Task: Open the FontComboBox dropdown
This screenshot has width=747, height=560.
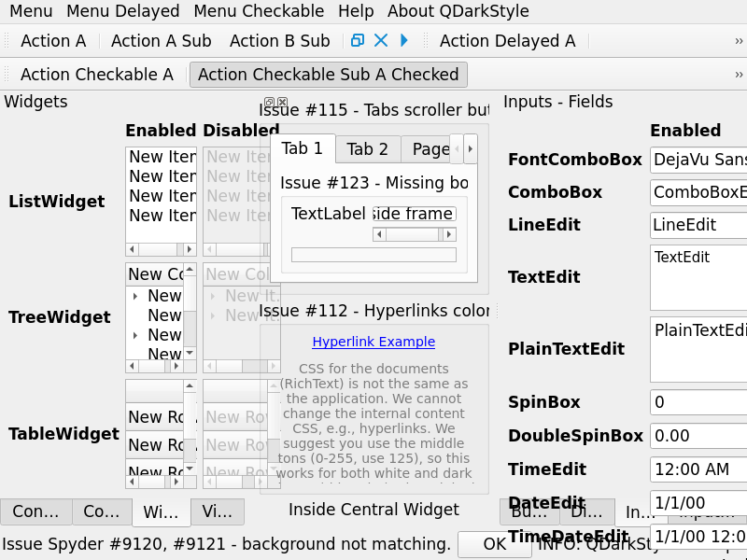Action: [698, 160]
